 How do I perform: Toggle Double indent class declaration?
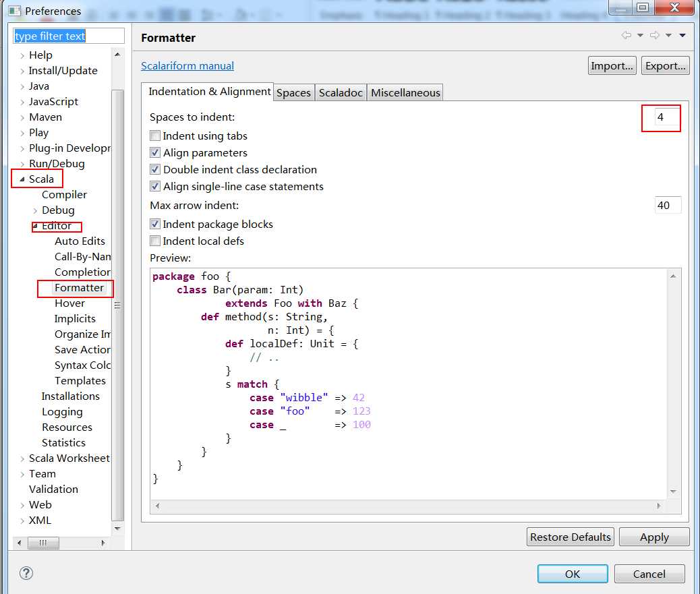click(155, 170)
